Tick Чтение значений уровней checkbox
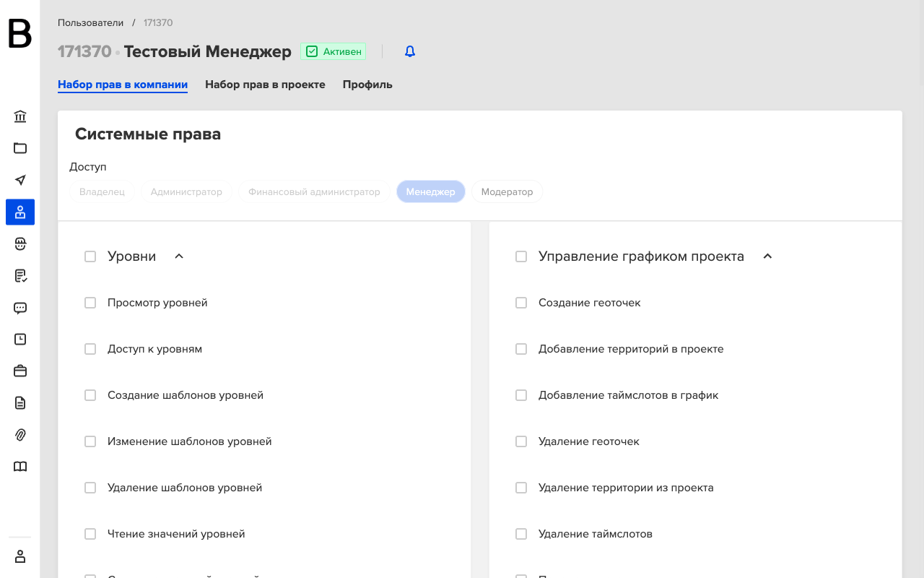Image resolution: width=924 pixels, height=578 pixels. (x=90, y=534)
